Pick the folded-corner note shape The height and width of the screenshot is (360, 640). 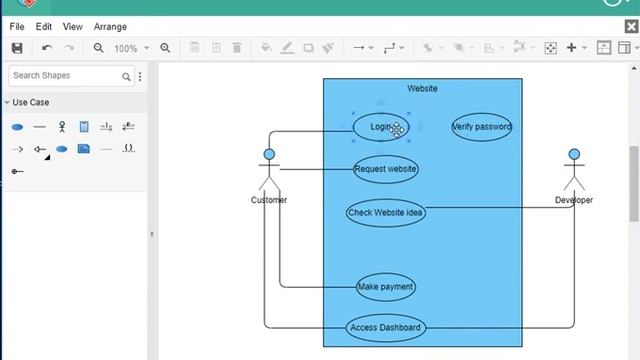pos(84,149)
